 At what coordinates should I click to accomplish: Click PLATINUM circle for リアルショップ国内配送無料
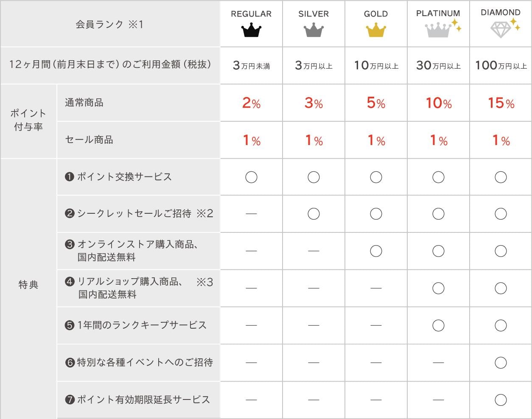(x=438, y=288)
